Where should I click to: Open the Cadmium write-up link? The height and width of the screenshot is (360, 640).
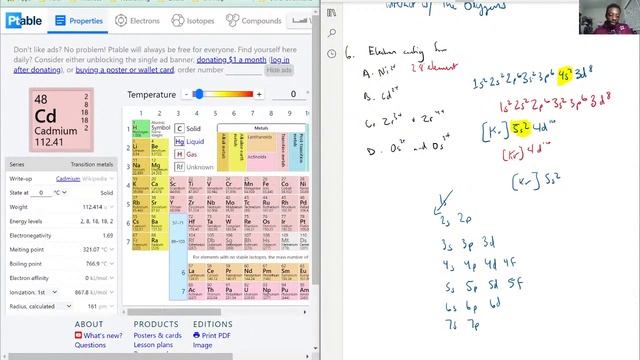[x=68, y=179]
